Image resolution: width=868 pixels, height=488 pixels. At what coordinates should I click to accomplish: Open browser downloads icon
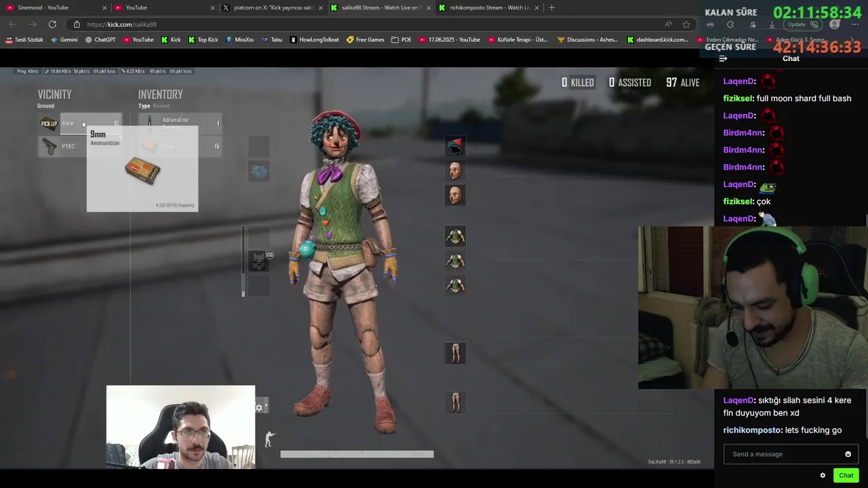click(x=772, y=24)
